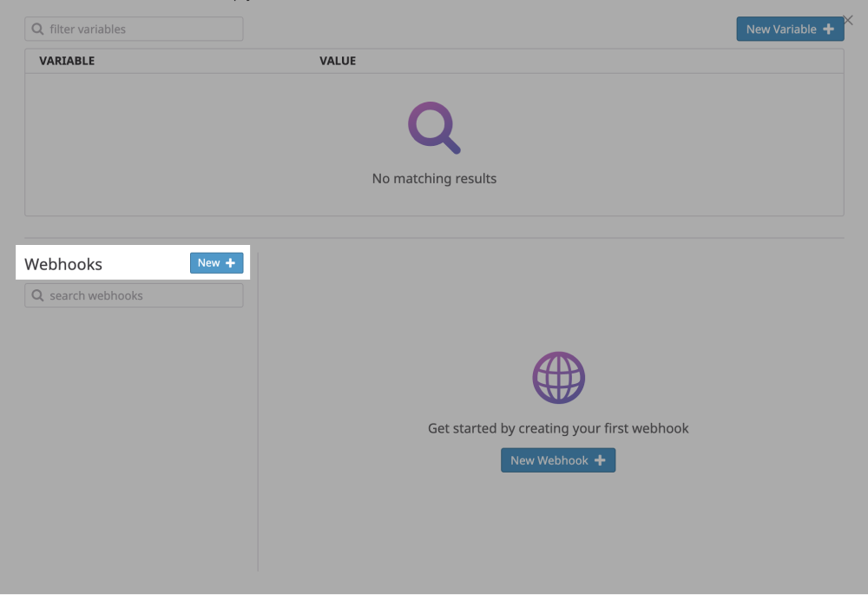Click the plus icon on New Webhook button
Image resolution: width=868 pixels, height=595 pixels.
coord(601,460)
